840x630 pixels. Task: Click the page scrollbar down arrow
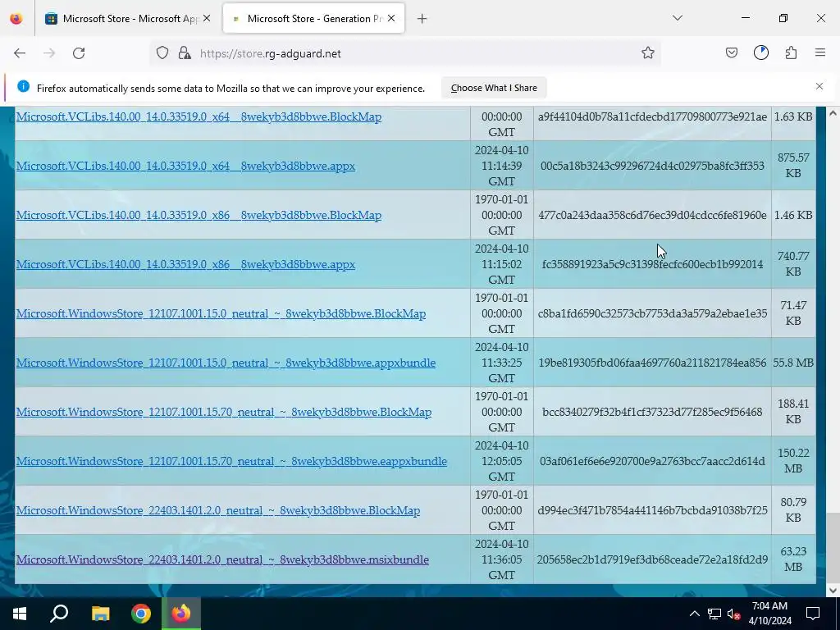pos(833,591)
